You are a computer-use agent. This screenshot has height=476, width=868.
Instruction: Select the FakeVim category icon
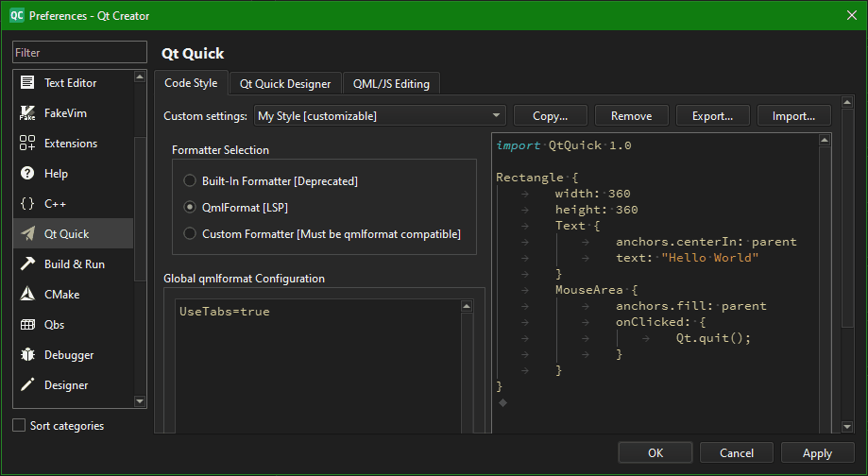(x=27, y=113)
